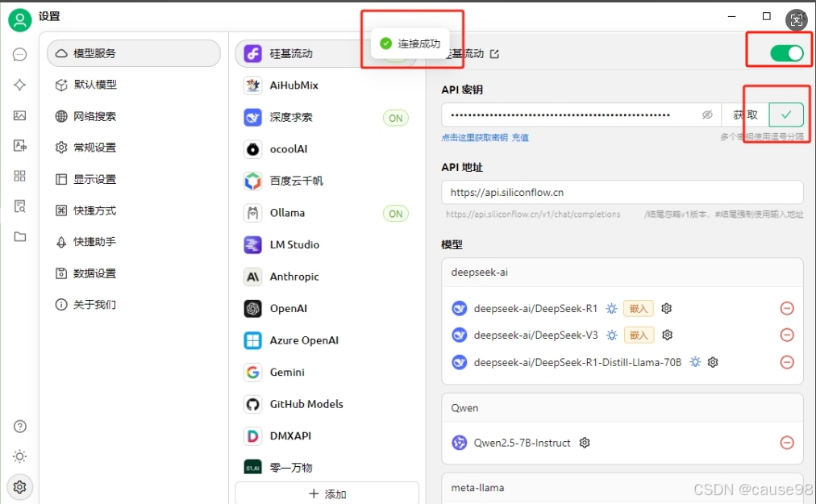Click the reasoning sun icon on DeepSeek-V3
The height and width of the screenshot is (504, 816).
pyautogui.click(x=612, y=335)
